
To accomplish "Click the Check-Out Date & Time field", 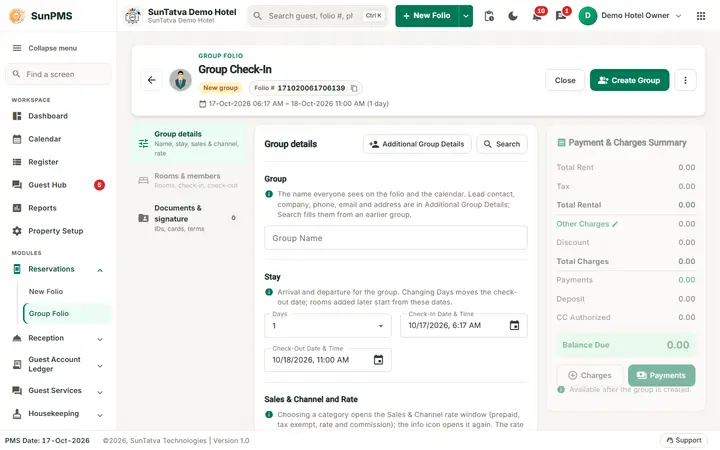I will click(x=328, y=360).
